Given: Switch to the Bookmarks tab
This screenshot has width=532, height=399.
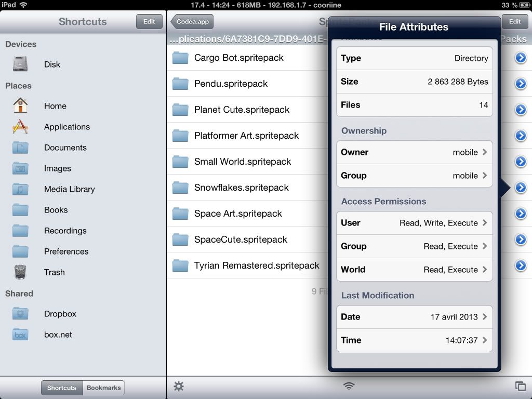Looking at the screenshot, I should pos(103,388).
